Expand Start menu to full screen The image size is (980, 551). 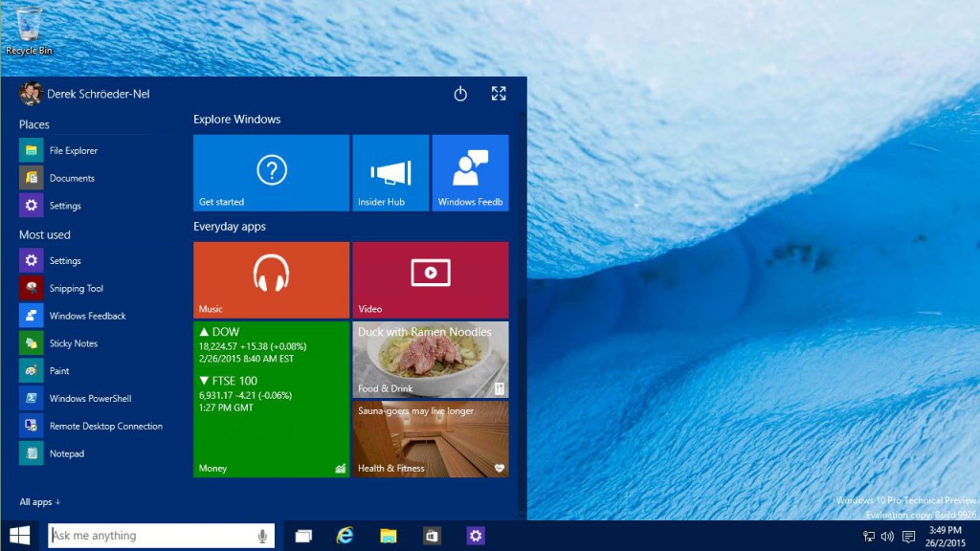[x=499, y=94]
